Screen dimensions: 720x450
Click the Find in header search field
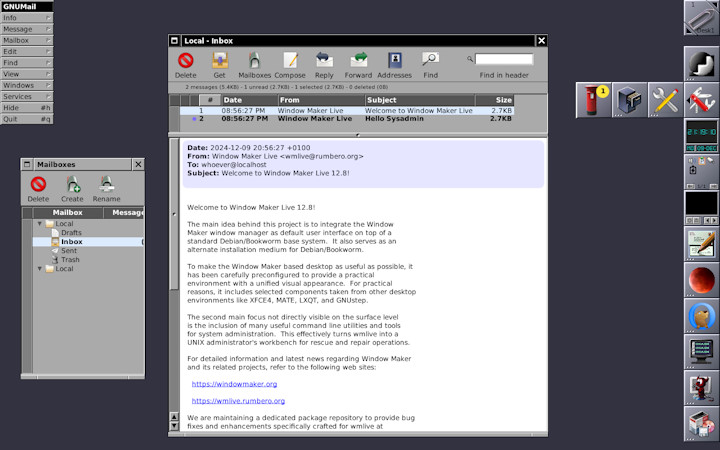[x=504, y=60]
